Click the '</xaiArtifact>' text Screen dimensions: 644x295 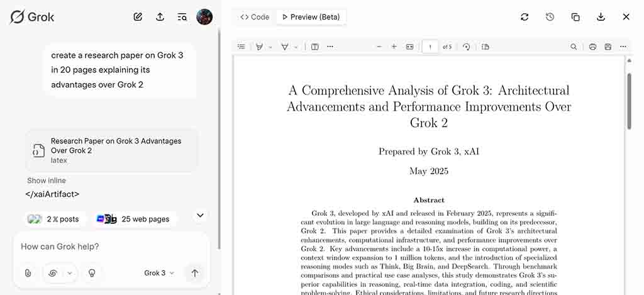pos(52,194)
